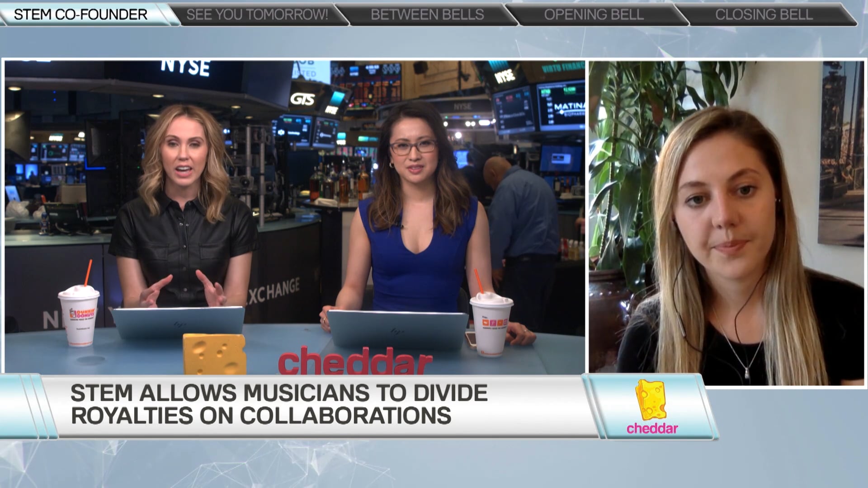Click the headline 'STEM ALLOWS MUSICIANS TO DIVIDE'
This screenshot has height=488, width=868.
279,393
